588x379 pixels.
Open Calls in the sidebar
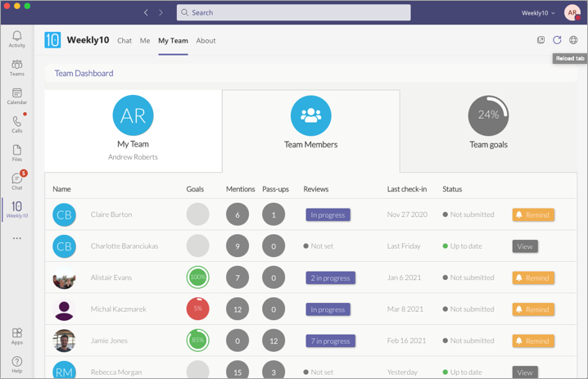[x=17, y=124]
